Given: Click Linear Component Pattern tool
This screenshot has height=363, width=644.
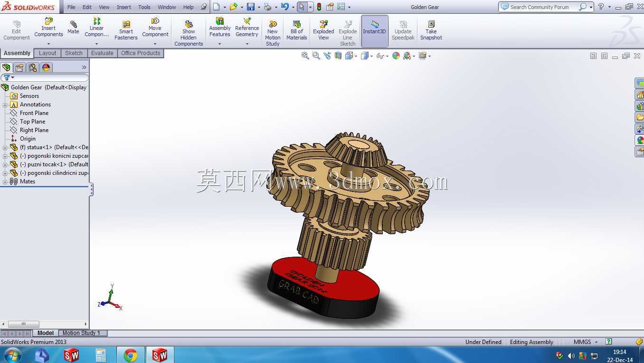Looking at the screenshot, I should [x=97, y=28].
